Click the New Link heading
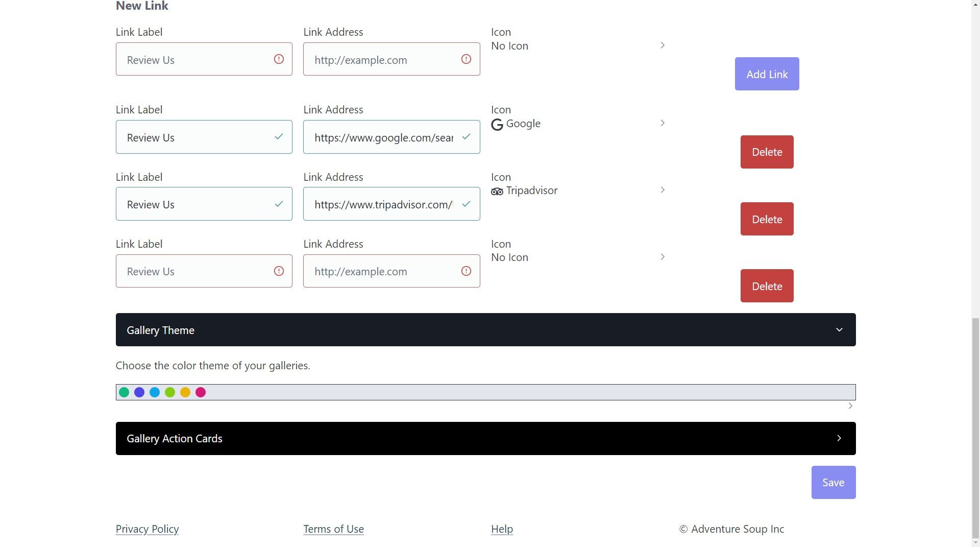980x547 pixels. [142, 6]
